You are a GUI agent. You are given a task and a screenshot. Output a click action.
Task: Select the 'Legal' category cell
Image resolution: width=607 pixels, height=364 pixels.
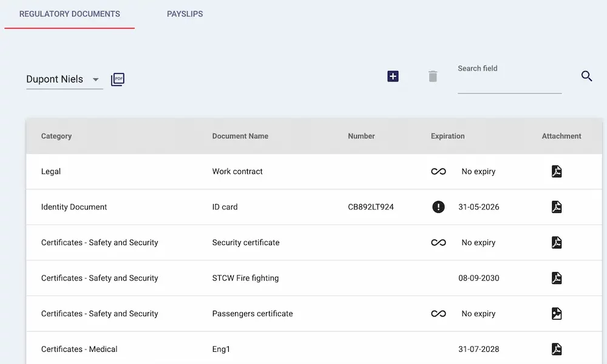(51, 171)
